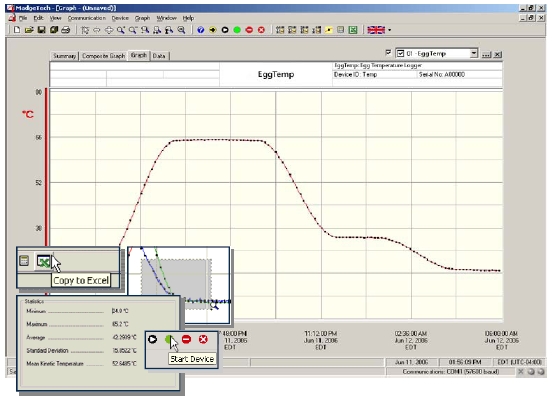This screenshot has height=399, width=552.
Task: Click the X button next to the ellipsis button
Action: tap(497, 55)
